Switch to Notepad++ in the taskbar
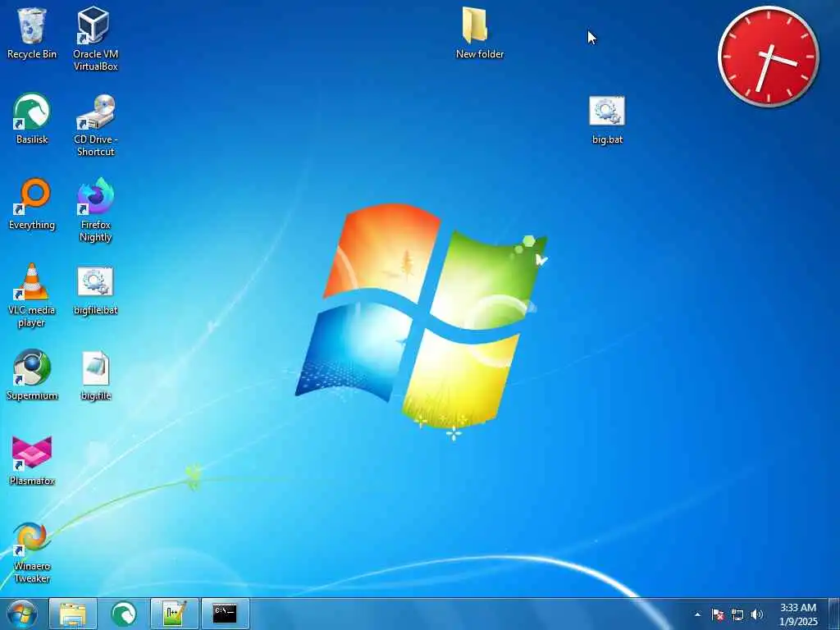Screen dimensions: 840x630 pyautogui.click(x=175, y=614)
